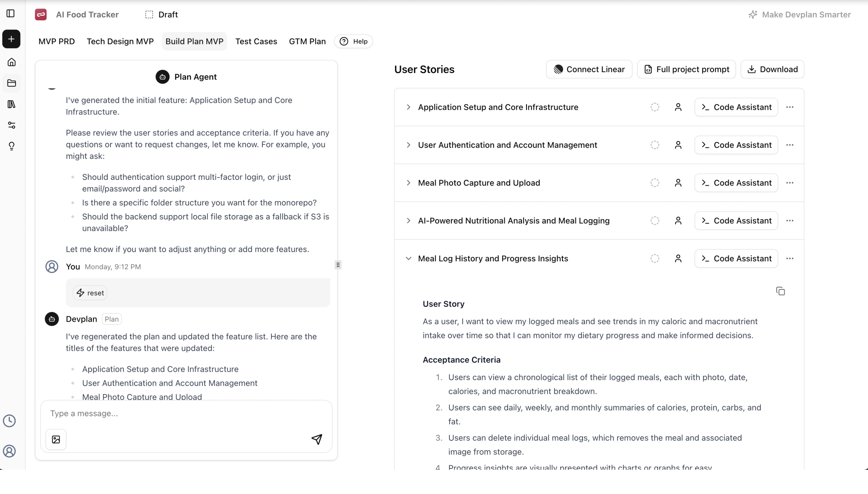Viewport: 868px width, 494px height.
Task: Click the Devplan bot avatar
Action: [x=52, y=319]
